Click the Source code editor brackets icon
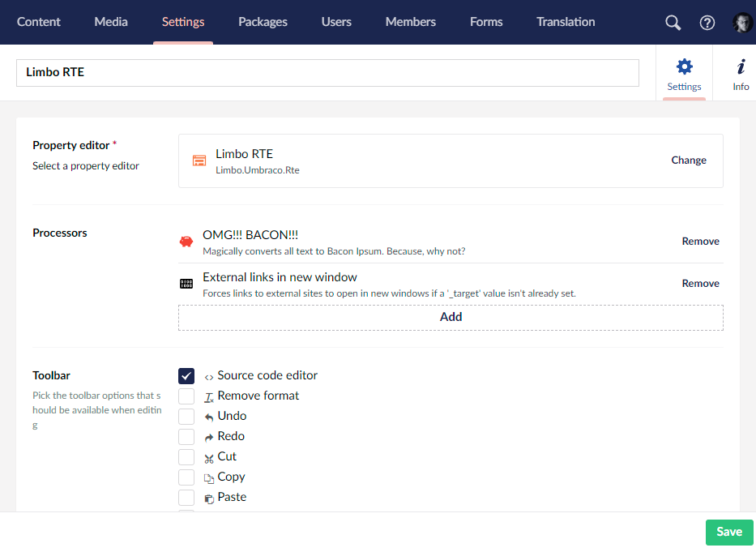Screen dimensions: 756x552 click(209, 378)
